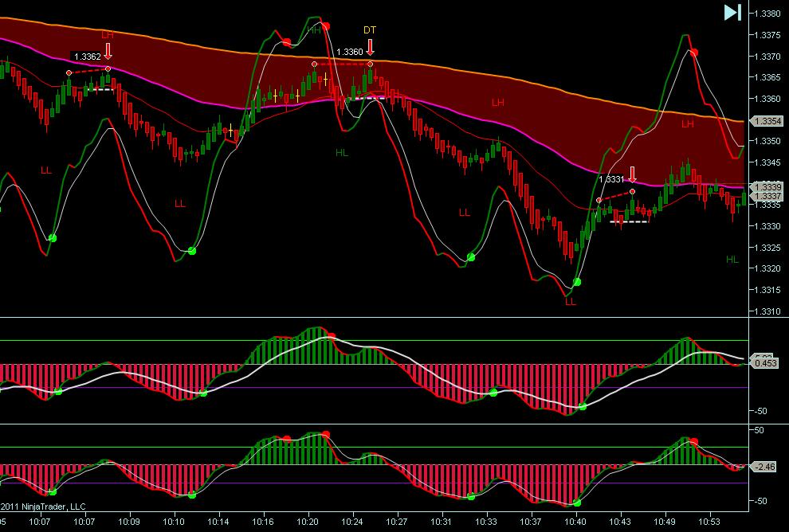This screenshot has height=532, width=789.
Task: Click the 1.3354 price marker on the axis
Action: click(767, 121)
